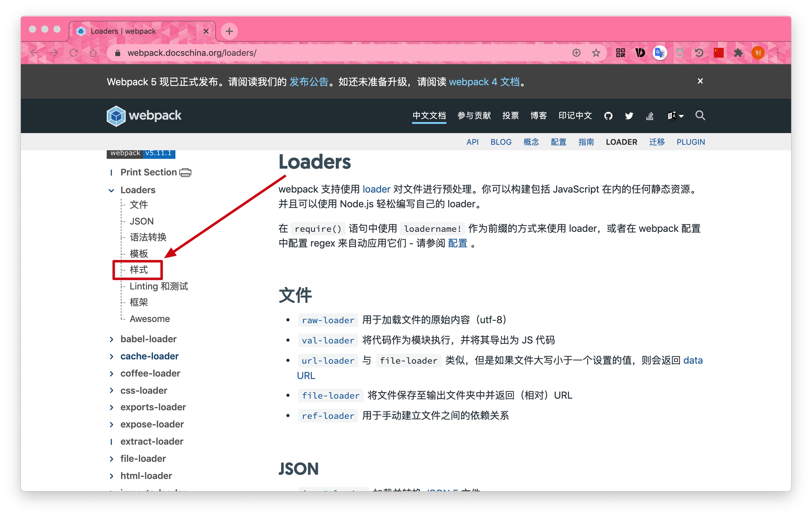Image resolution: width=812 pixels, height=517 pixels.
Task: Open the GitHub icon in navbar
Action: (x=608, y=116)
